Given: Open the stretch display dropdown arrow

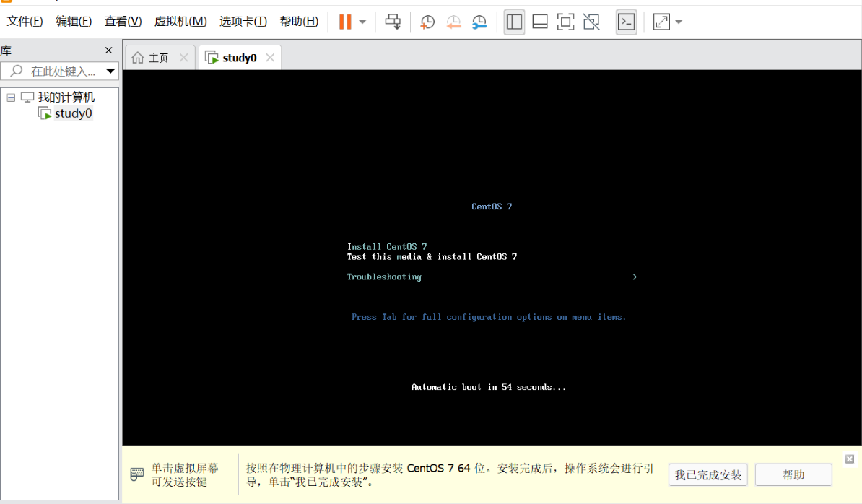Looking at the screenshot, I should pos(679,22).
